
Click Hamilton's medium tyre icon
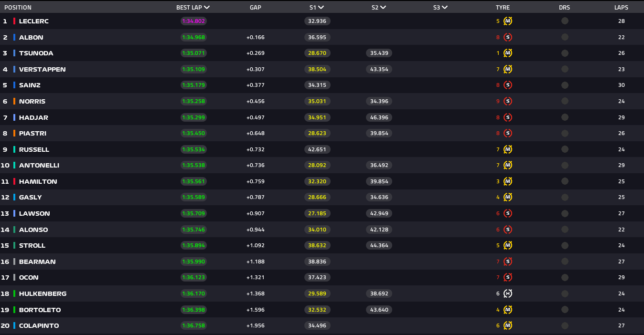508,181
